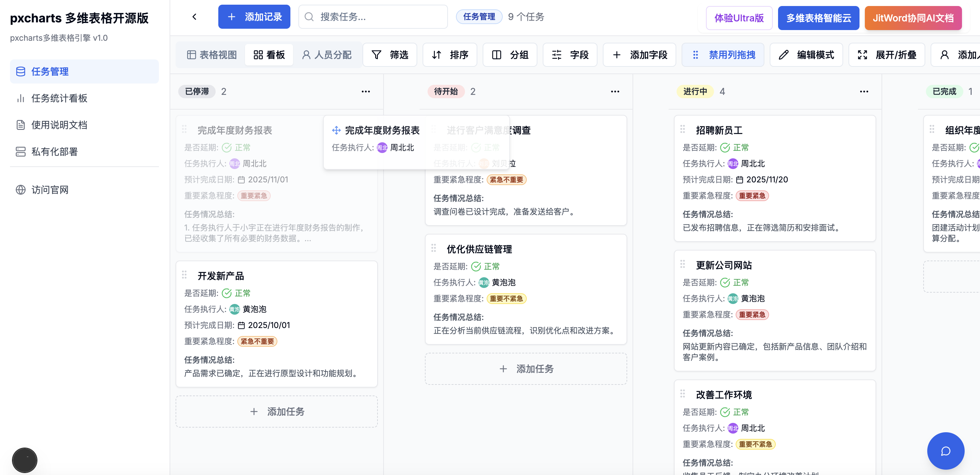Click the 体验Ultra版 button

coord(739,18)
